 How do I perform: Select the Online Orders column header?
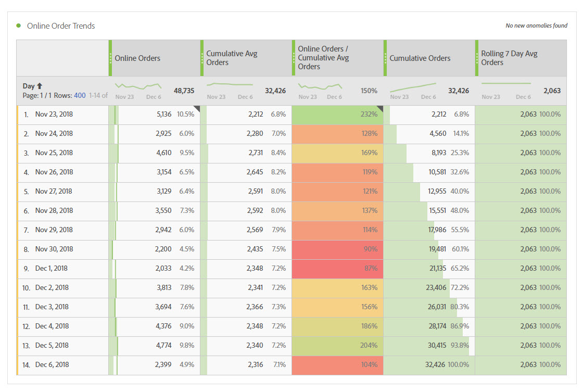(x=138, y=58)
